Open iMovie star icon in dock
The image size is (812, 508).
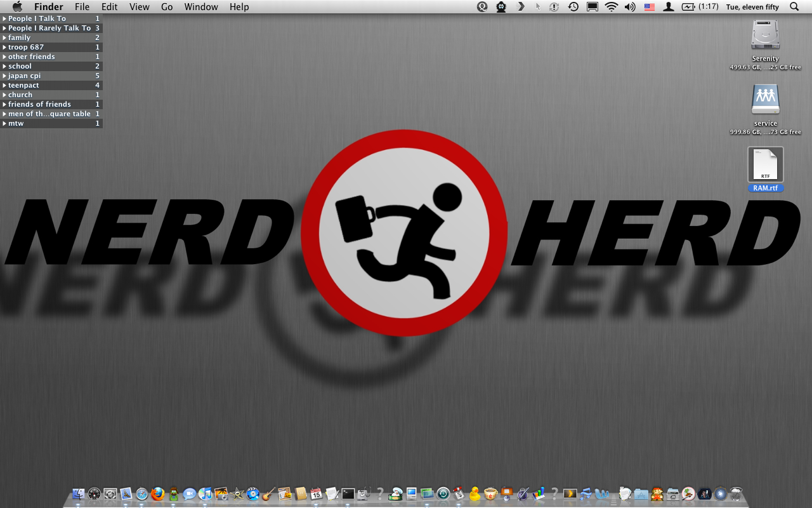[x=237, y=493]
